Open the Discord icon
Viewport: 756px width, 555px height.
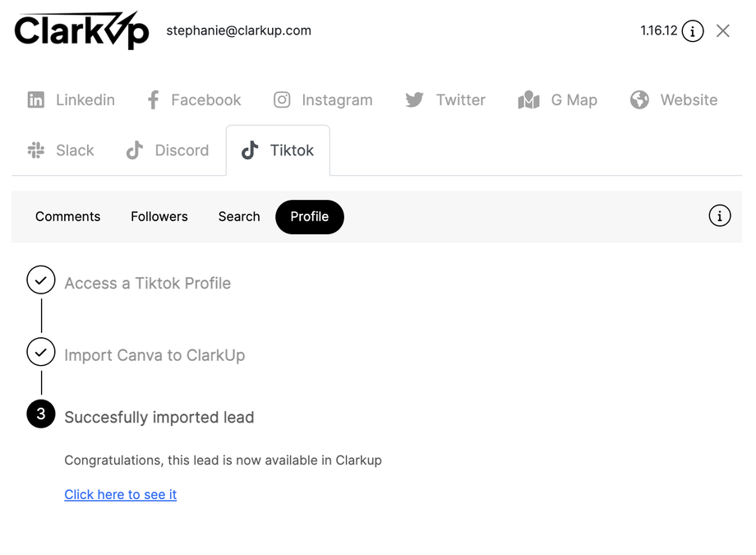(135, 150)
